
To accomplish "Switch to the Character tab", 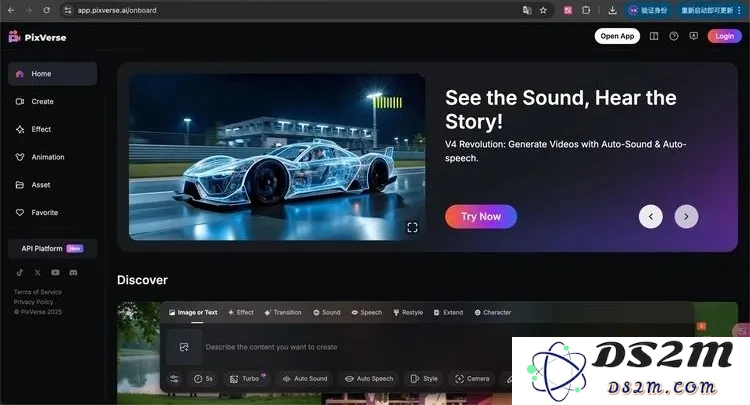I will click(493, 312).
